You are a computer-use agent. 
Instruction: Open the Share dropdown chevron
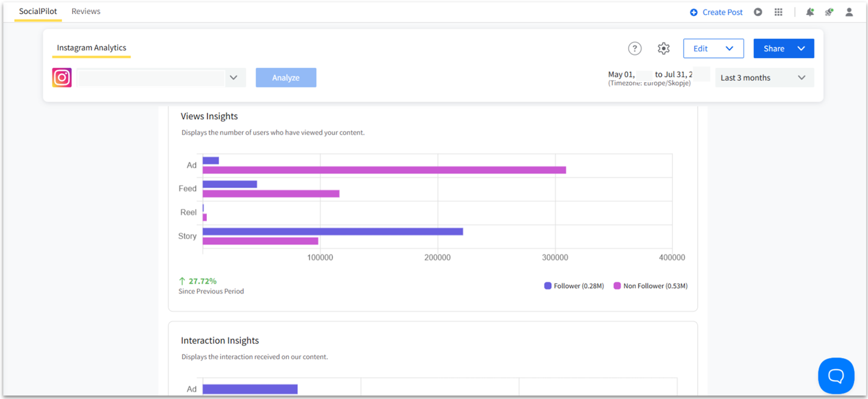[x=801, y=48]
